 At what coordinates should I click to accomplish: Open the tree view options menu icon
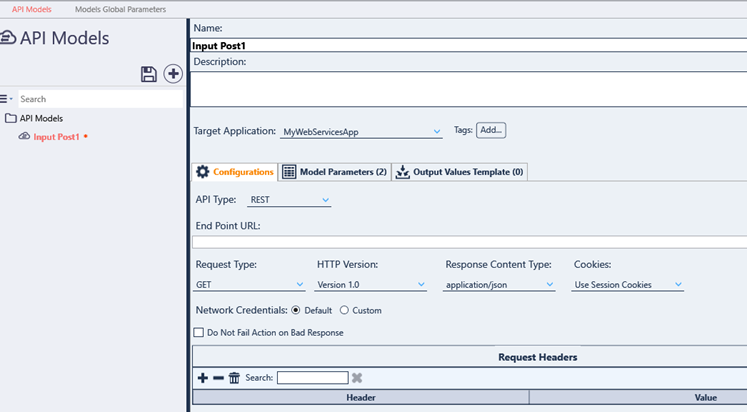tap(6, 99)
